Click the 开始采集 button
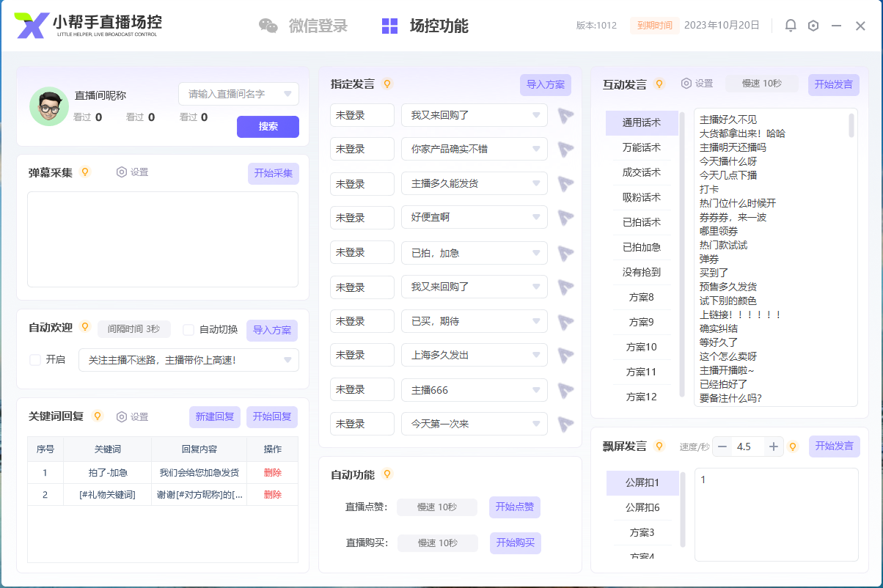 point(273,173)
